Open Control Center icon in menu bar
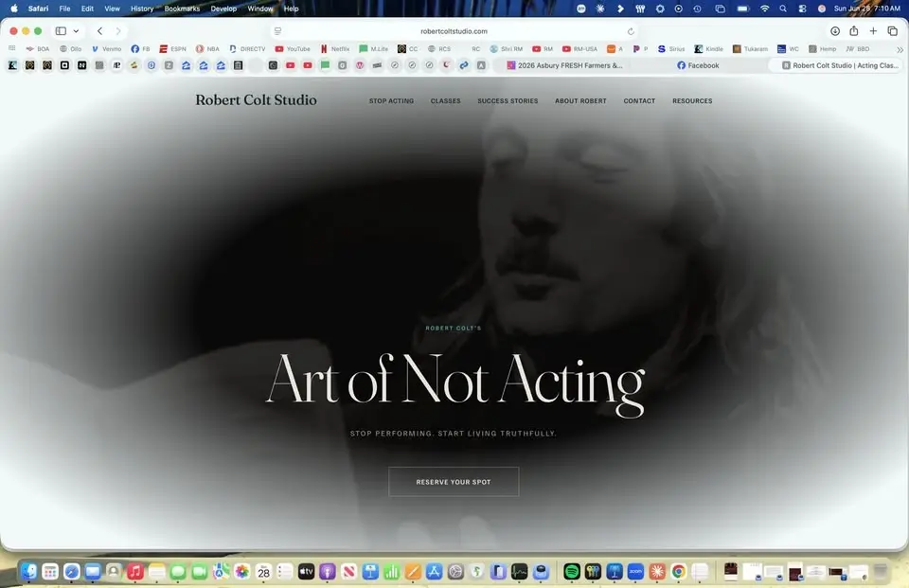The height and width of the screenshot is (588, 909). [802, 9]
